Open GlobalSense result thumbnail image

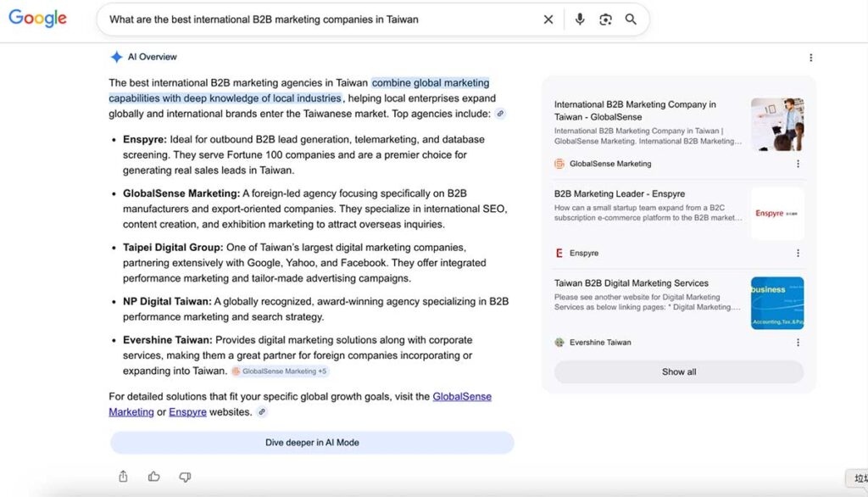tap(777, 125)
